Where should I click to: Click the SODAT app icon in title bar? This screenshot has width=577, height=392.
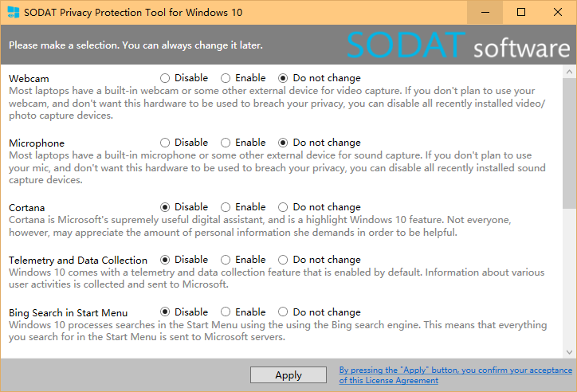[x=12, y=13]
